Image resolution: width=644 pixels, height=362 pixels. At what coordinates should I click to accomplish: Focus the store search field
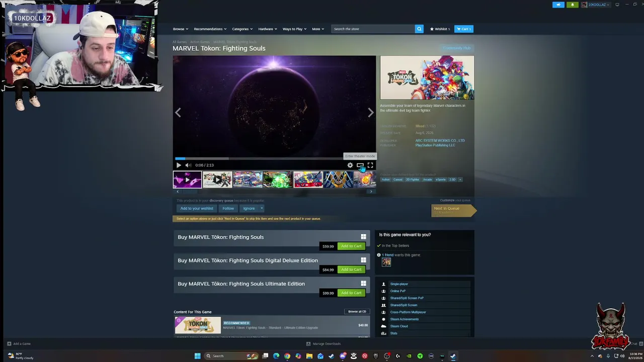[x=373, y=29]
